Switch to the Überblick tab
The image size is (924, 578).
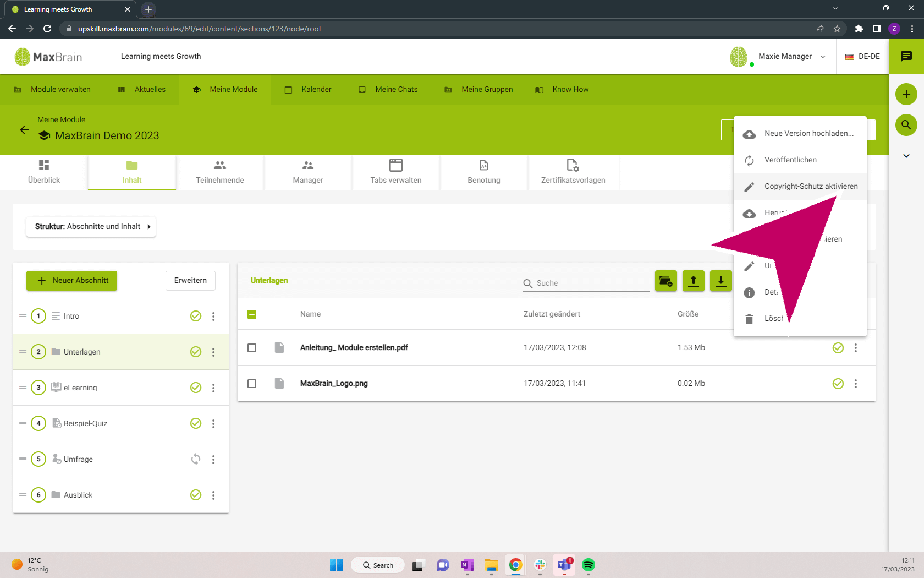44,172
